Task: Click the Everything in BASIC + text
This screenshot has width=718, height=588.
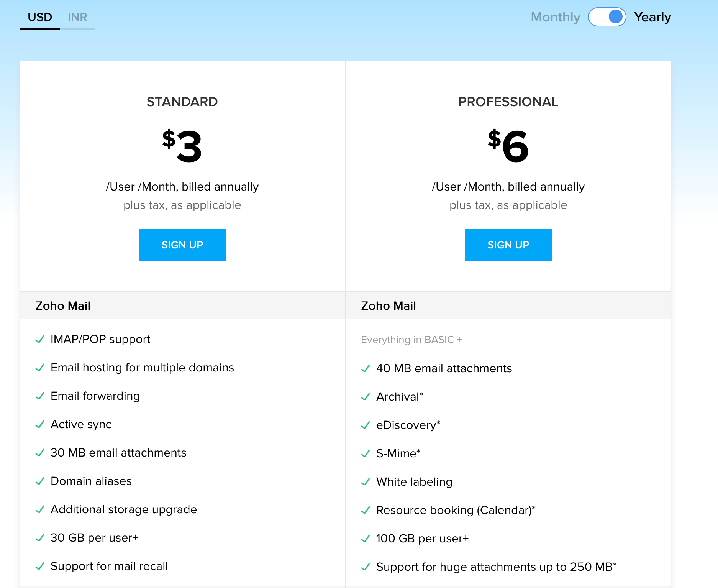Action: tap(411, 340)
